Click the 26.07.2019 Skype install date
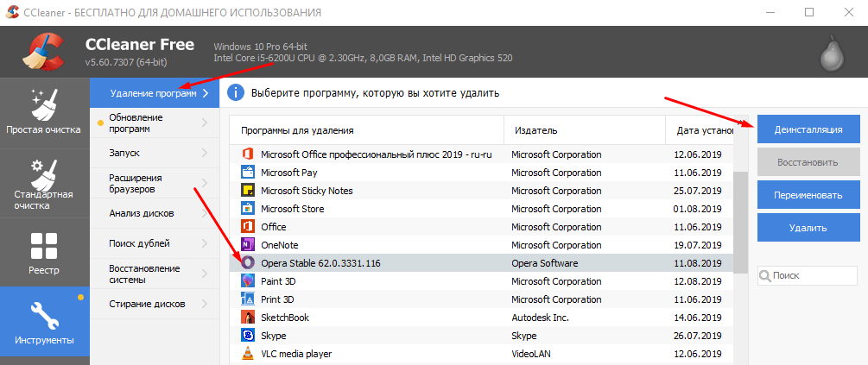The width and height of the screenshot is (868, 365). tap(699, 336)
